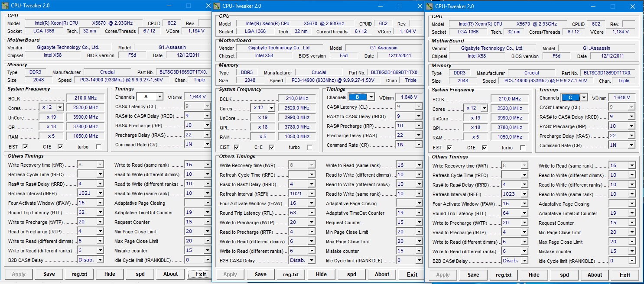Toggle EIST checkbox in right window
Screen dimensions: 644x284
[449, 148]
